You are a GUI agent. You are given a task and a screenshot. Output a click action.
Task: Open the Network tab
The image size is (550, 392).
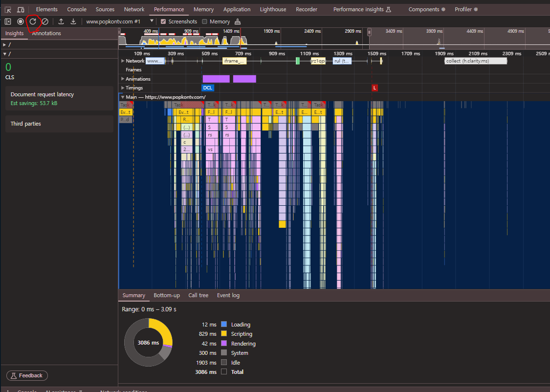coord(134,9)
